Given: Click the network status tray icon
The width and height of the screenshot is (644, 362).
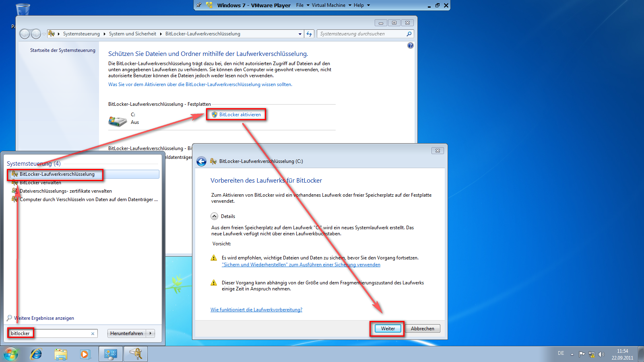Looking at the screenshot, I should [591, 354].
